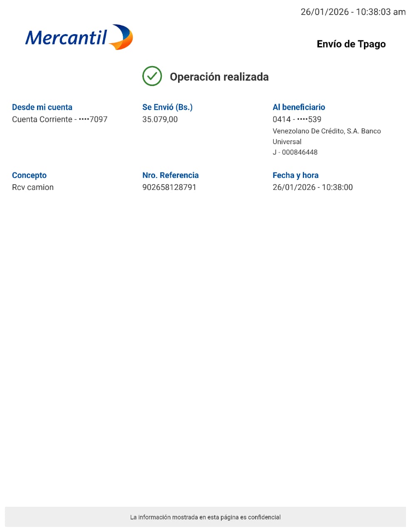Click the Venezolano De Crédito bank name

click(x=326, y=136)
